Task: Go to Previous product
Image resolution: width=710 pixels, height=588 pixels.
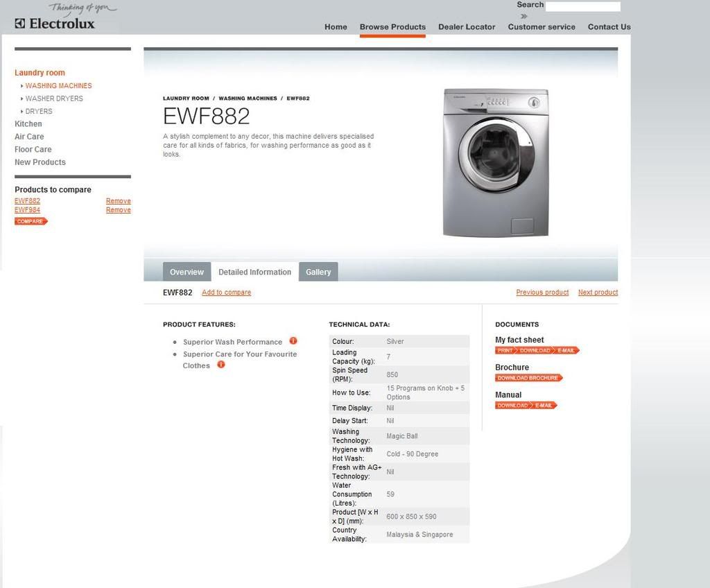Action: coord(542,292)
